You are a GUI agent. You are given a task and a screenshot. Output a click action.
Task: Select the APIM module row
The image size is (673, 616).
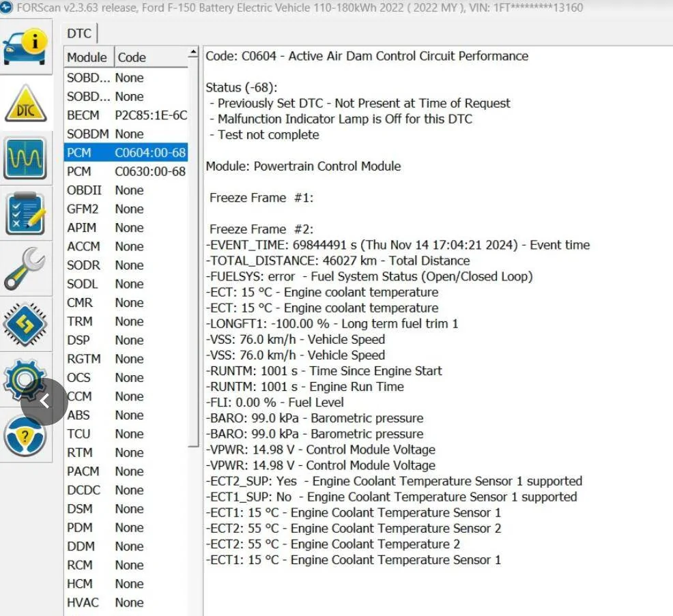[126, 228]
